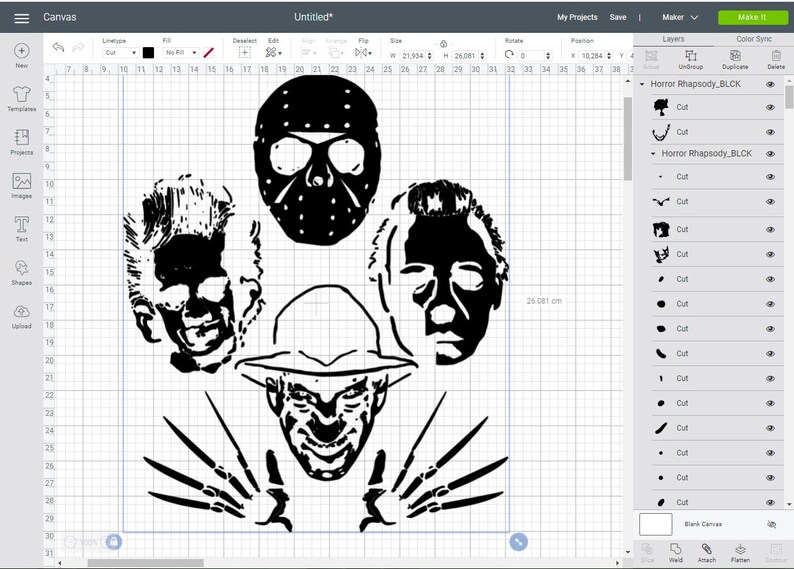Viewport: 794px width, 569px height.
Task: Hide the Cut layer below the nested group header
Action: pyautogui.click(x=770, y=177)
